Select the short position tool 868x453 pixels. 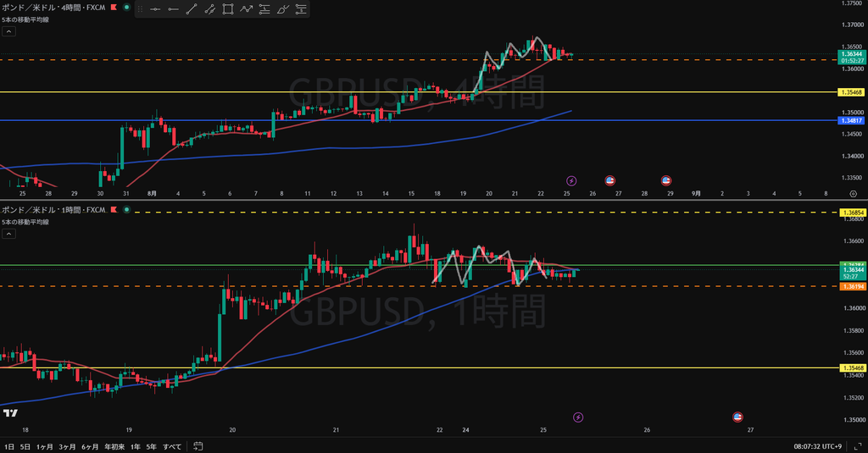[301, 8]
